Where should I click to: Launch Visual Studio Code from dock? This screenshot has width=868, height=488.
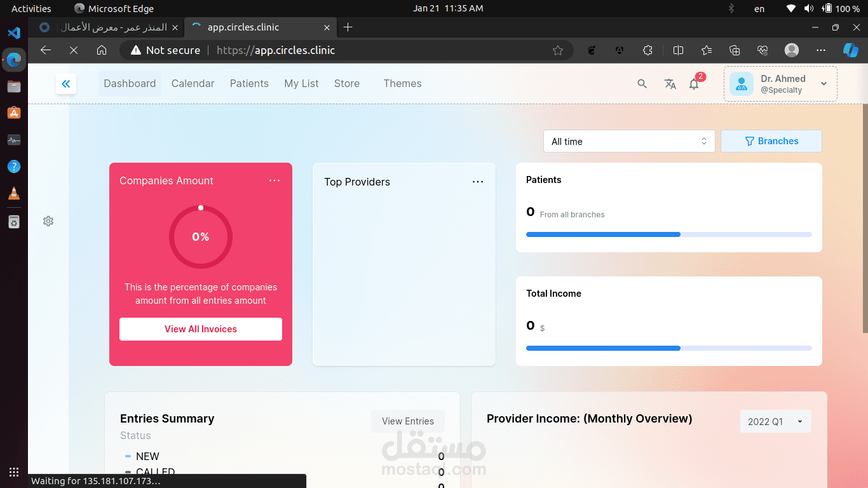point(14,33)
